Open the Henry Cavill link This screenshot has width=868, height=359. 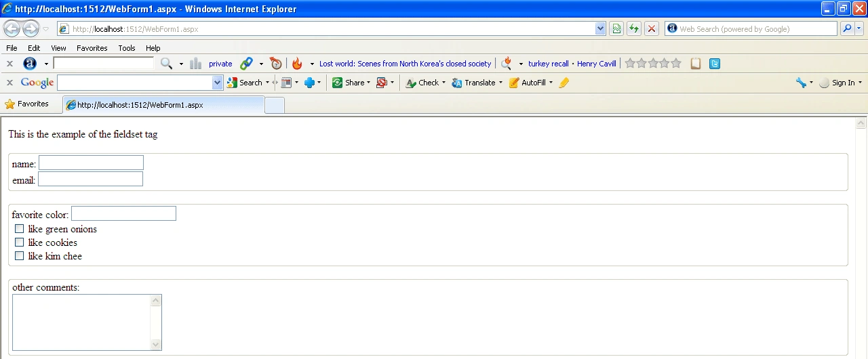pos(597,64)
